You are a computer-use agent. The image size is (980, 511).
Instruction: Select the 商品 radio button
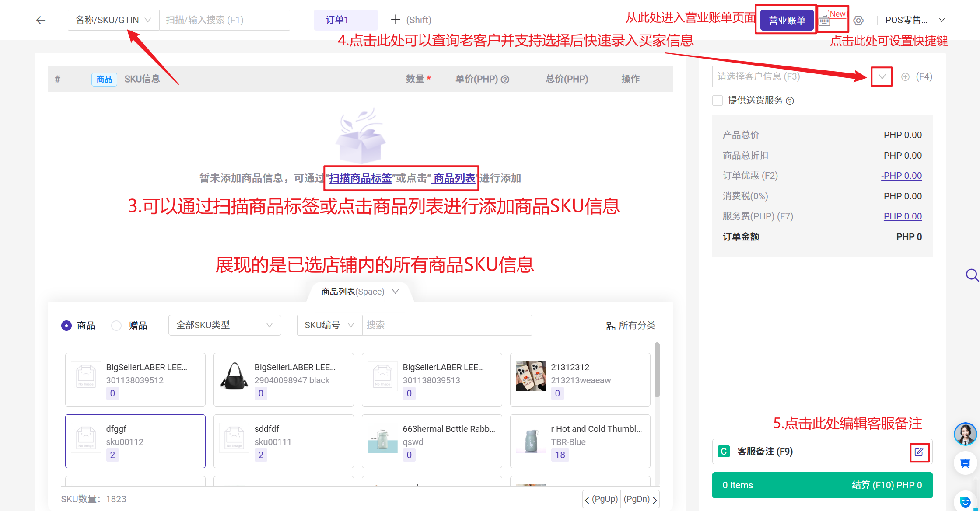point(66,326)
